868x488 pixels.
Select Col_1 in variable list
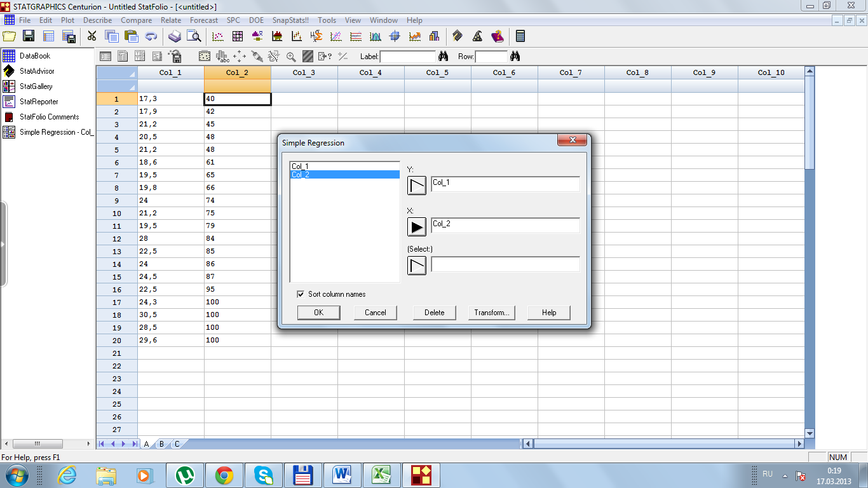coord(345,166)
